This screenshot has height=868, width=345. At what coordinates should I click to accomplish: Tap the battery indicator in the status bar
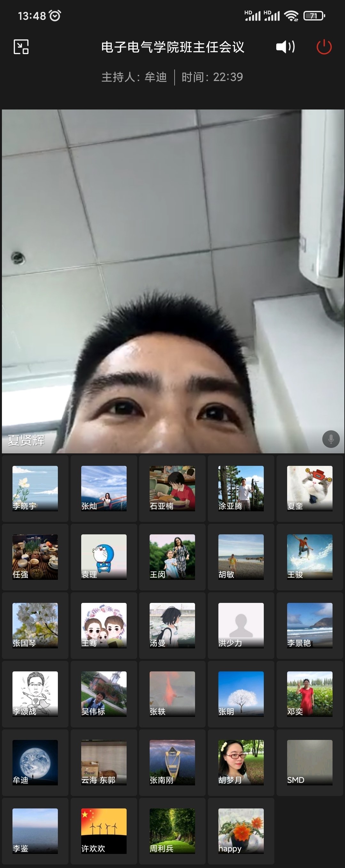click(x=314, y=16)
